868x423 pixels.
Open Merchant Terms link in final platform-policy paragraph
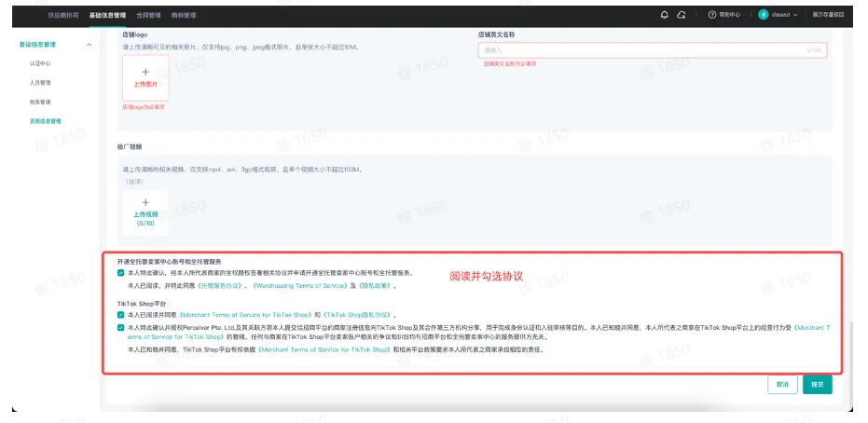point(324,350)
